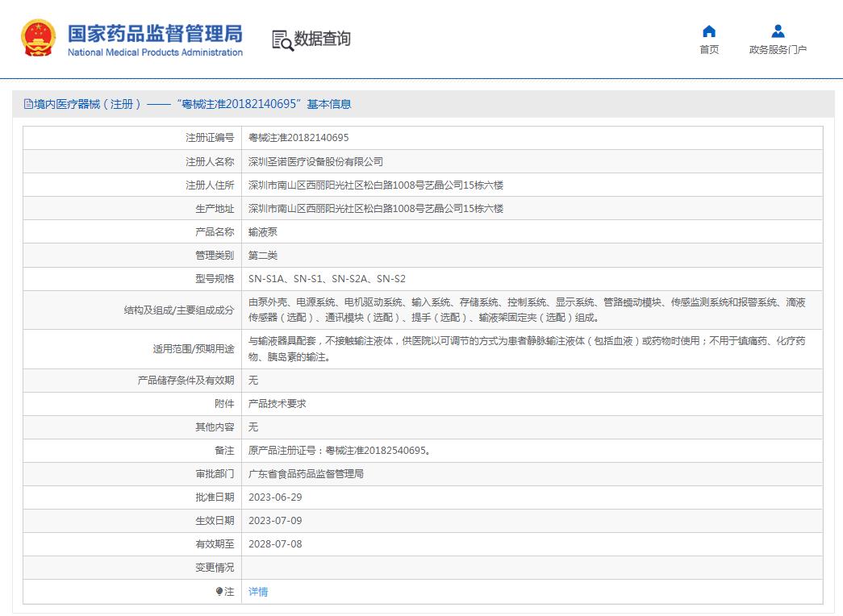Click the 生产地址 address value
Viewport: 843px width, 616px height.
[376, 208]
